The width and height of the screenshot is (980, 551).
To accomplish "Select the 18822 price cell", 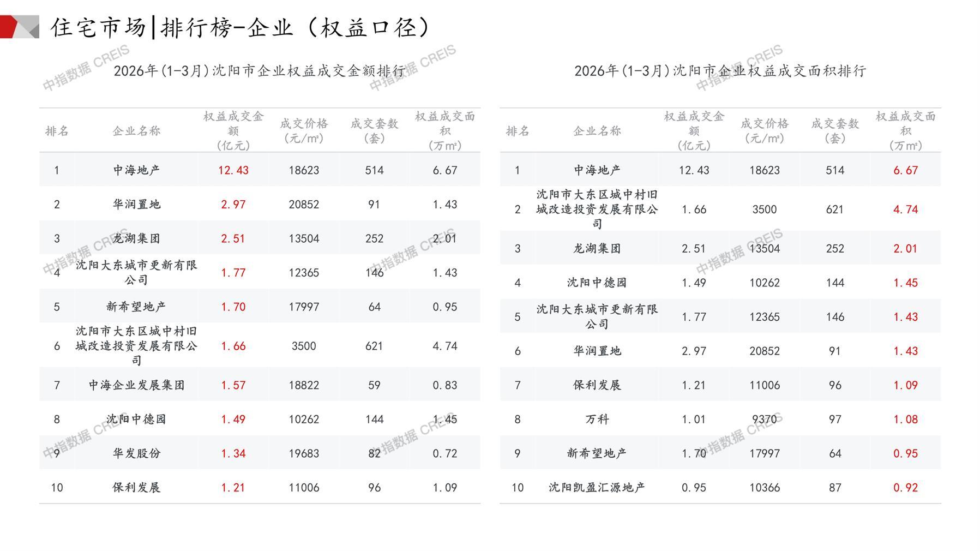I will (304, 385).
